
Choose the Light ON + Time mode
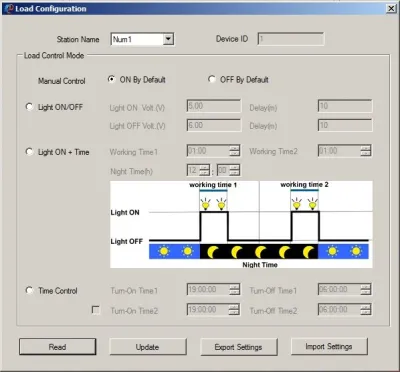pyautogui.click(x=29, y=152)
